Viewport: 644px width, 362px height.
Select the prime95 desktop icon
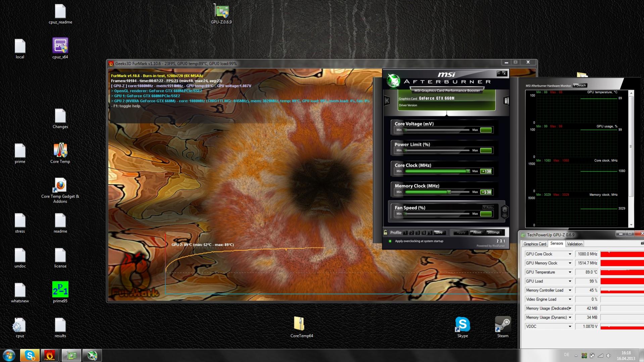(x=60, y=292)
